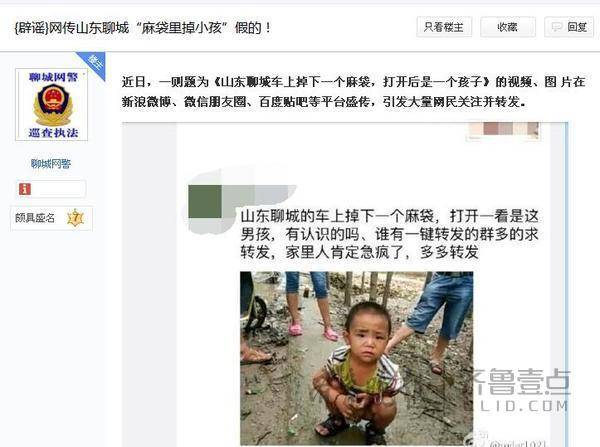Click the speech bubble icon in 回复
The height and width of the screenshot is (447, 600).
click(557, 27)
